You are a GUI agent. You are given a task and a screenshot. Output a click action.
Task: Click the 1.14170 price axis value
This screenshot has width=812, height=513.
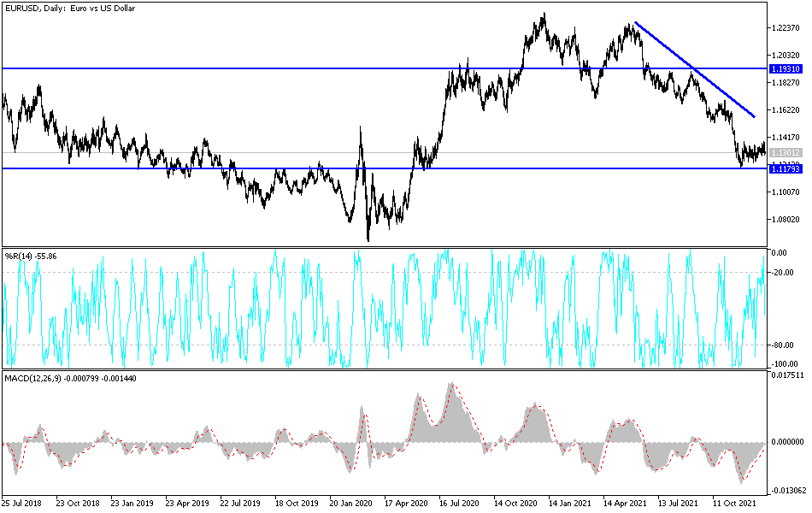click(x=785, y=138)
